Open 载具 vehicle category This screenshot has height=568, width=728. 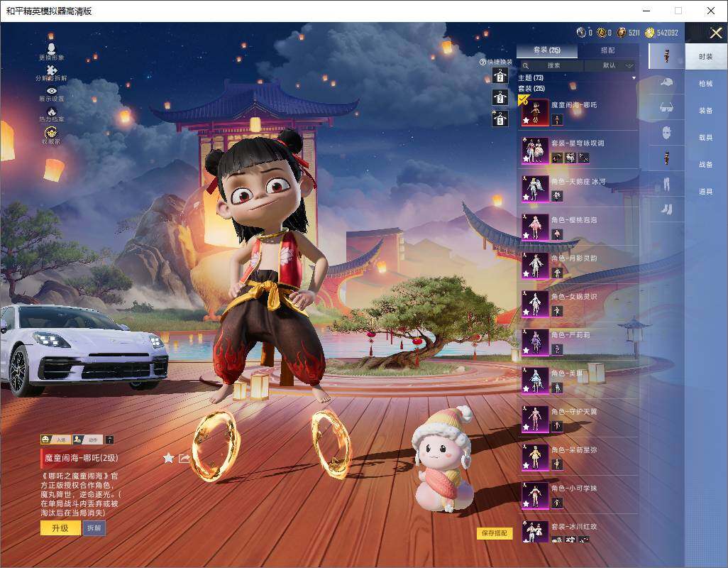tap(706, 138)
